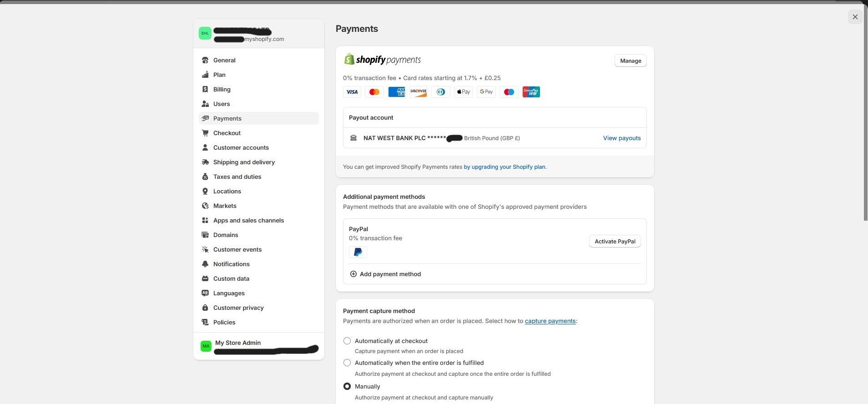Image resolution: width=868 pixels, height=404 pixels.
Task: Click the bank icon beside NAT WEST BANK
Action: 353,138
